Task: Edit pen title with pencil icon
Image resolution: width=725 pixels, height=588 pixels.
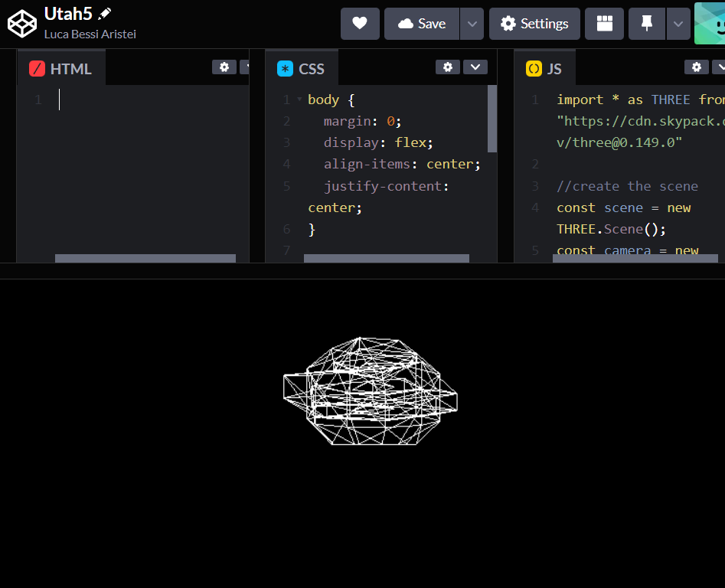Action: (x=105, y=14)
